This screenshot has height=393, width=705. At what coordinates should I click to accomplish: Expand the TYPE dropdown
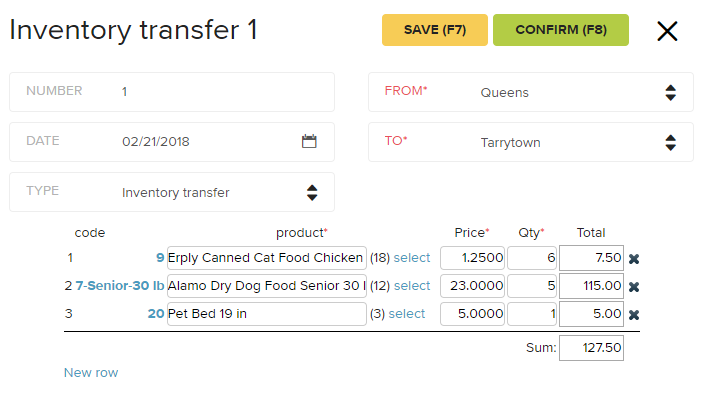(172, 192)
